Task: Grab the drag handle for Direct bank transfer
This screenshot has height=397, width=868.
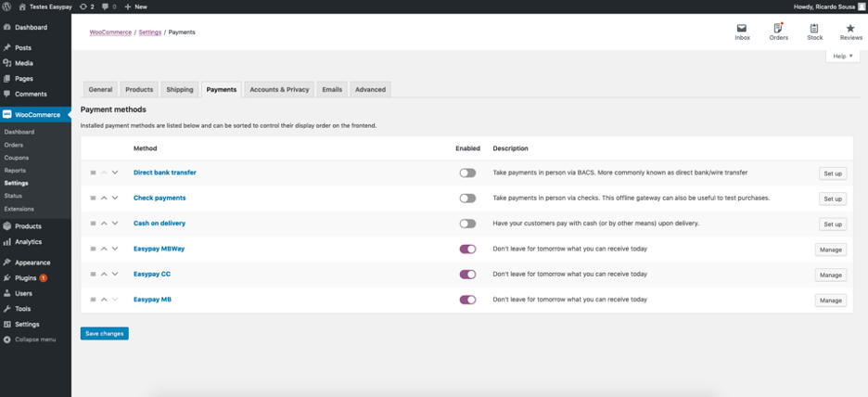Action: [93, 173]
